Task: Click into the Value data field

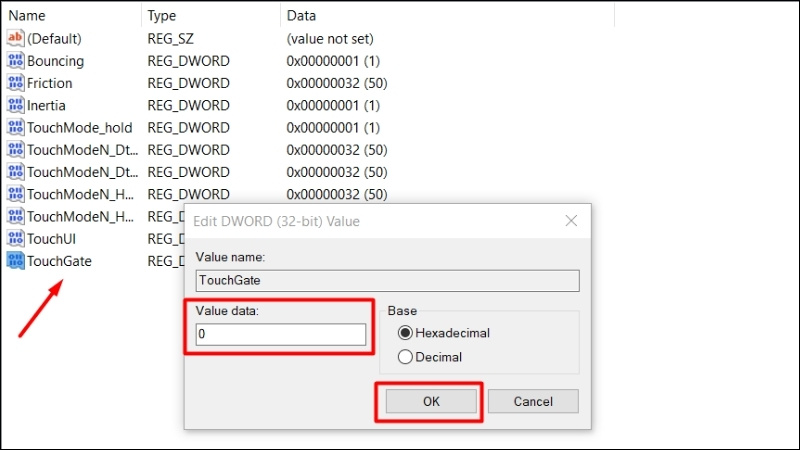Action: pos(281,334)
